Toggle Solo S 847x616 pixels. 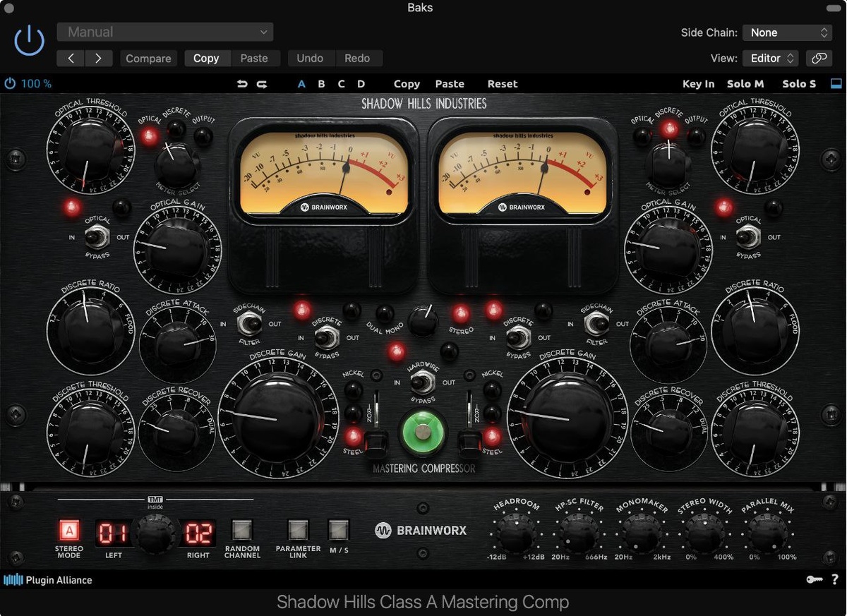(799, 84)
